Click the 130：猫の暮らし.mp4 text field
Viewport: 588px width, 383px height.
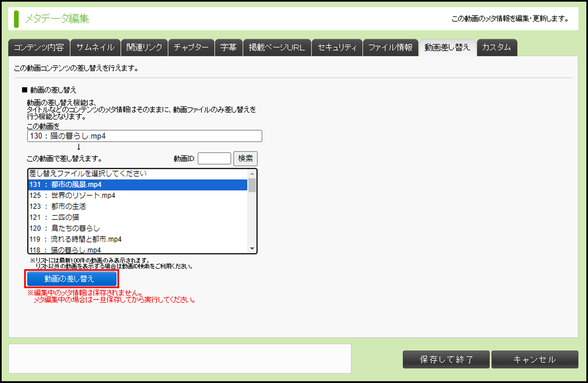click(145, 136)
